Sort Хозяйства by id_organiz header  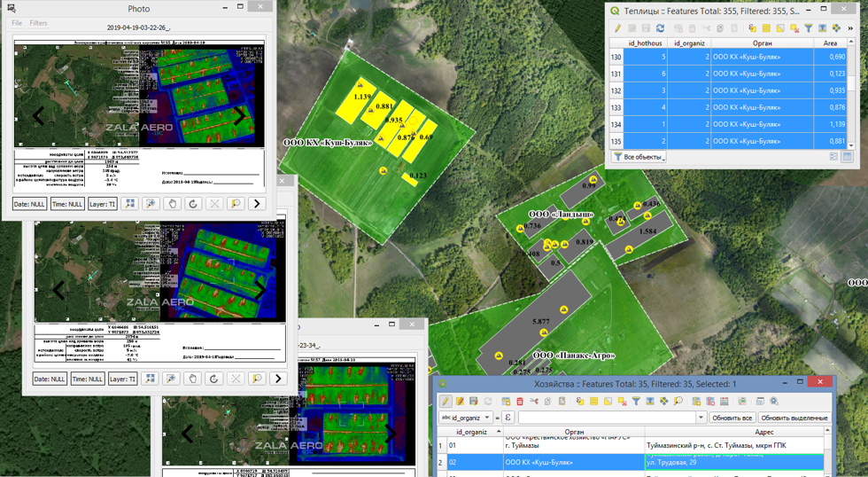[x=471, y=432]
